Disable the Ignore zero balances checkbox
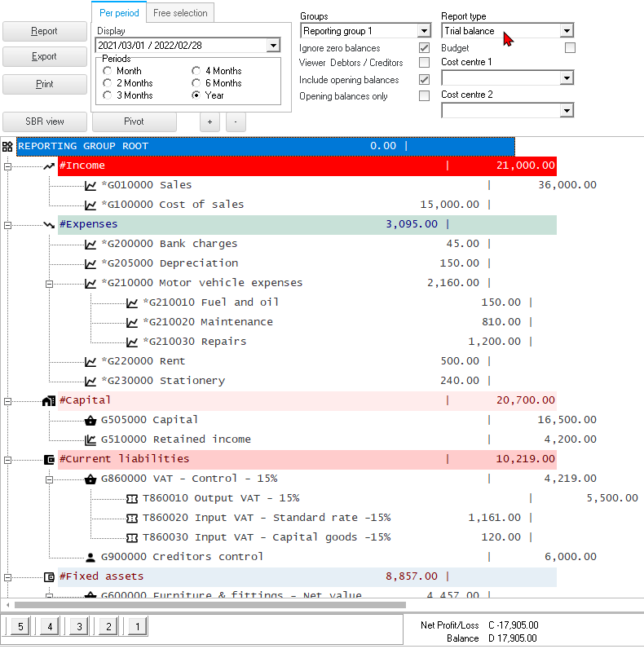Viewport: 644px width, 649px height. click(x=424, y=48)
